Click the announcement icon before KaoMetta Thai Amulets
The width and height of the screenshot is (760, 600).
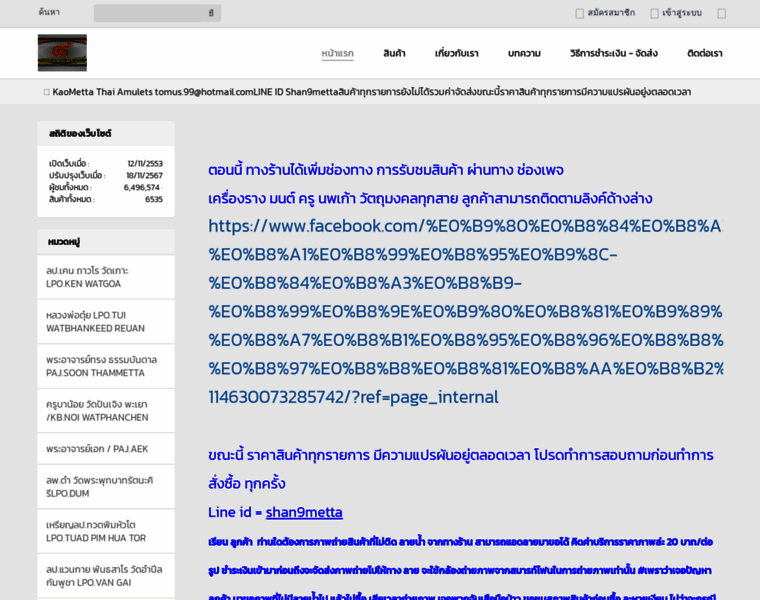click(x=46, y=92)
